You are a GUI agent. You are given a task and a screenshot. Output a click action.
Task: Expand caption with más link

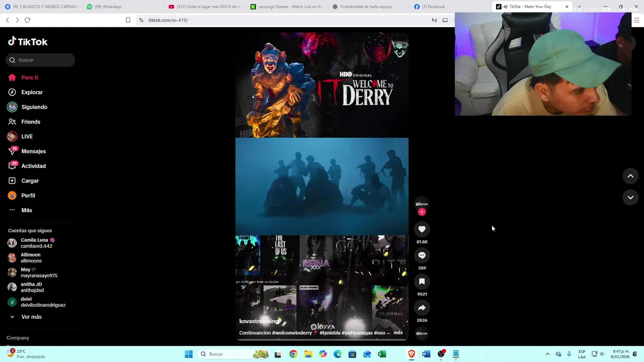point(398,332)
